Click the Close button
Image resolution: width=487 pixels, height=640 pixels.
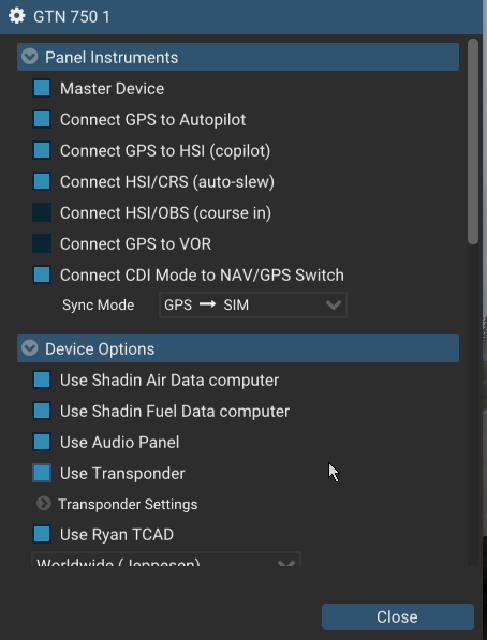point(398,617)
